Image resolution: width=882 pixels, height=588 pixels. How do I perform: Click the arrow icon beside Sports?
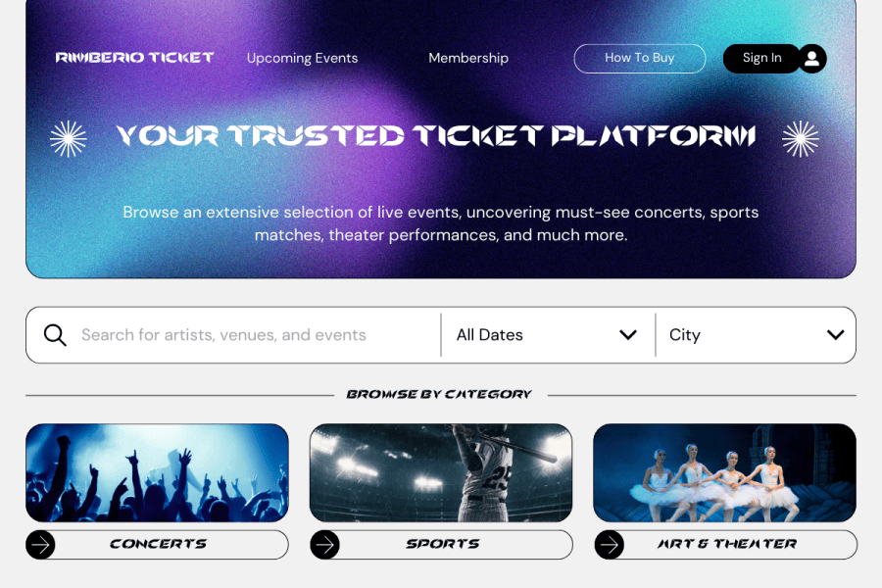coord(324,544)
